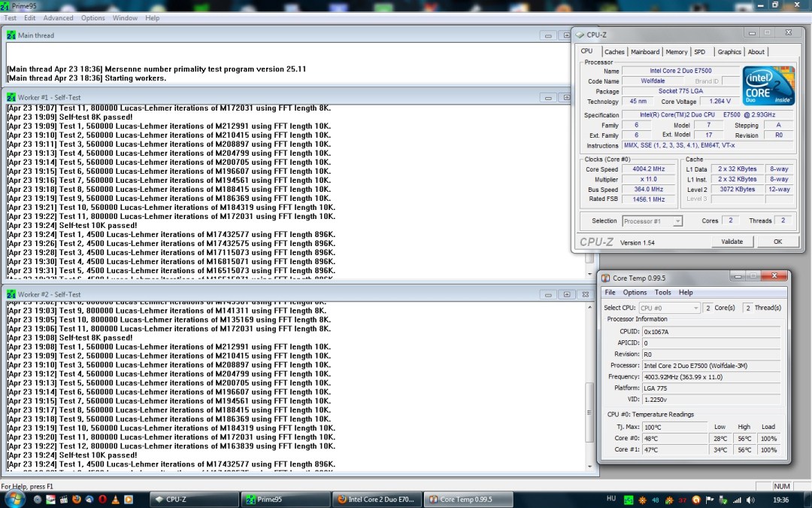Click the Core Temp 37 tray reading
The image size is (812, 508).
683,500
